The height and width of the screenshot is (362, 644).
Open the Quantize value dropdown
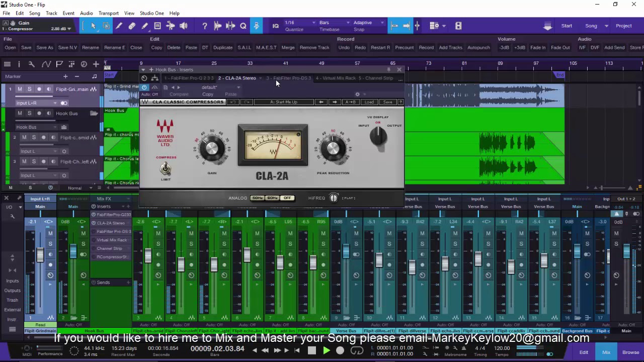pyautogui.click(x=299, y=23)
